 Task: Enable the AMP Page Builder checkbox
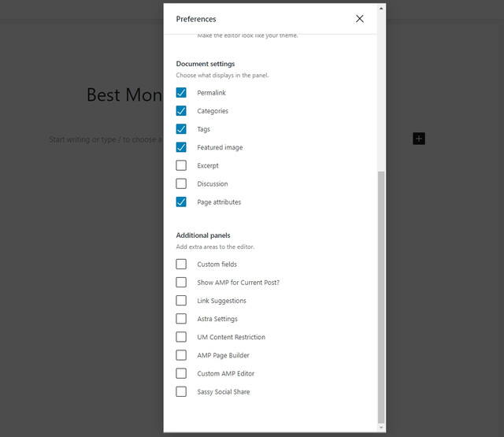181,355
